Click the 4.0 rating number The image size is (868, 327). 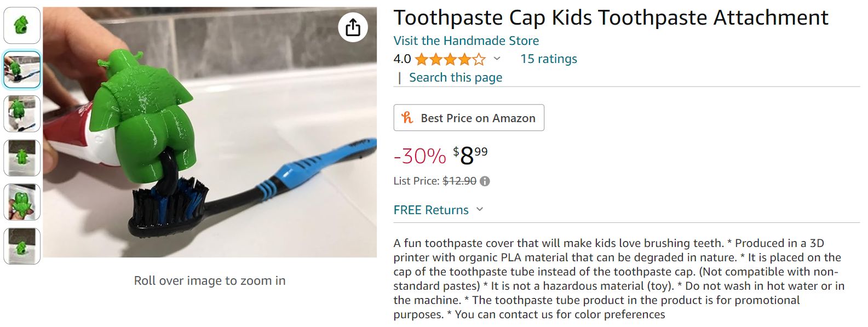point(402,59)
